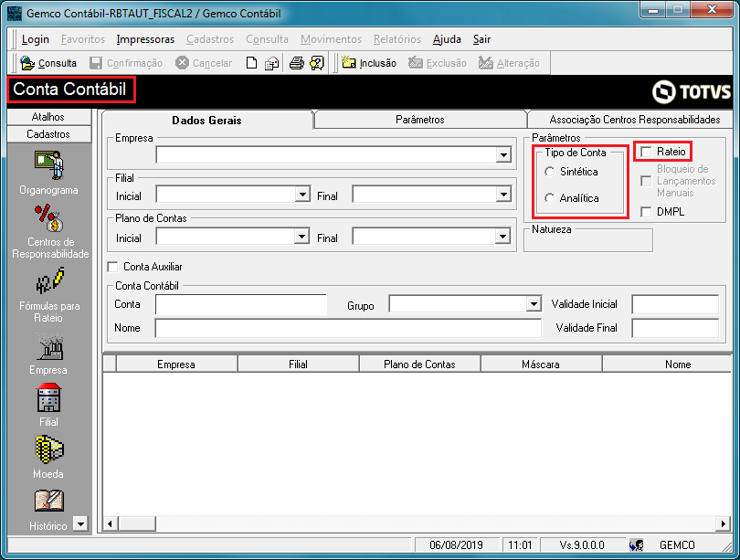Image resolution: width=740 pixels, height=560 pixels.
Task: Open Fórmulas para Rateio icon
Action: 49,280
